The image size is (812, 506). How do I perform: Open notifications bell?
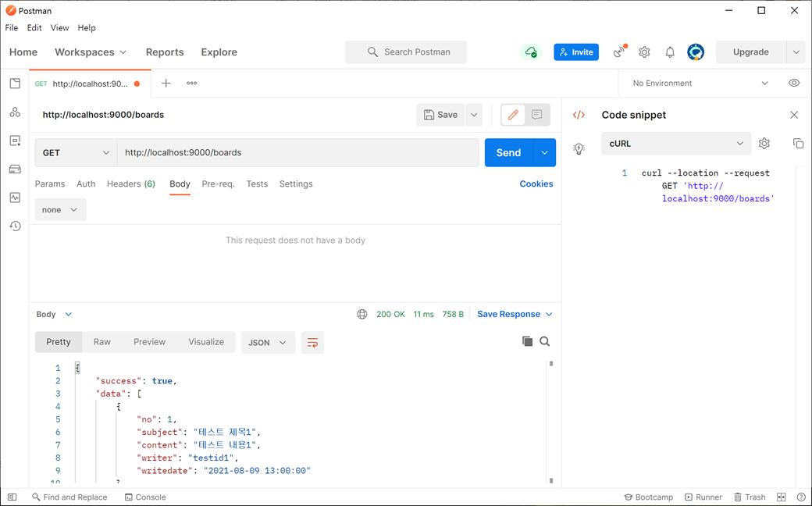[x=670, y=52]
